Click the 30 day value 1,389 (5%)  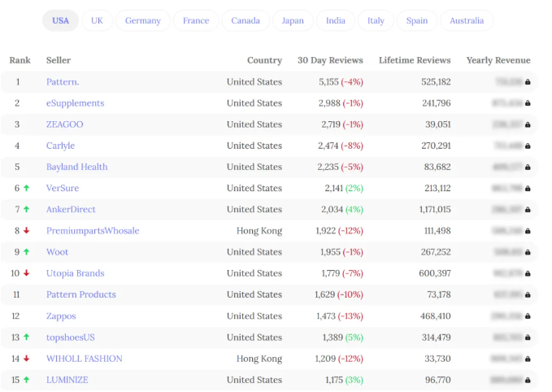(343, 338)
